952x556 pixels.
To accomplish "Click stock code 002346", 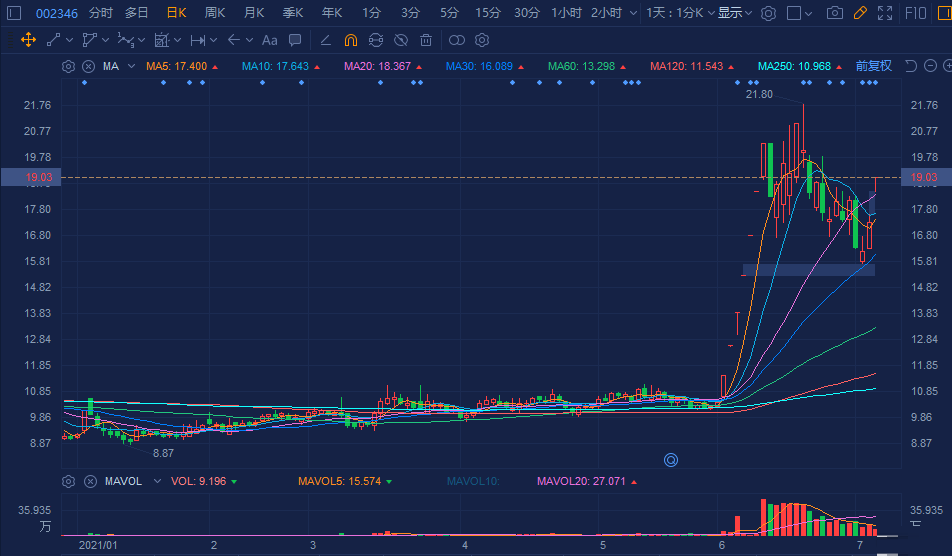I will coord(56,13).
